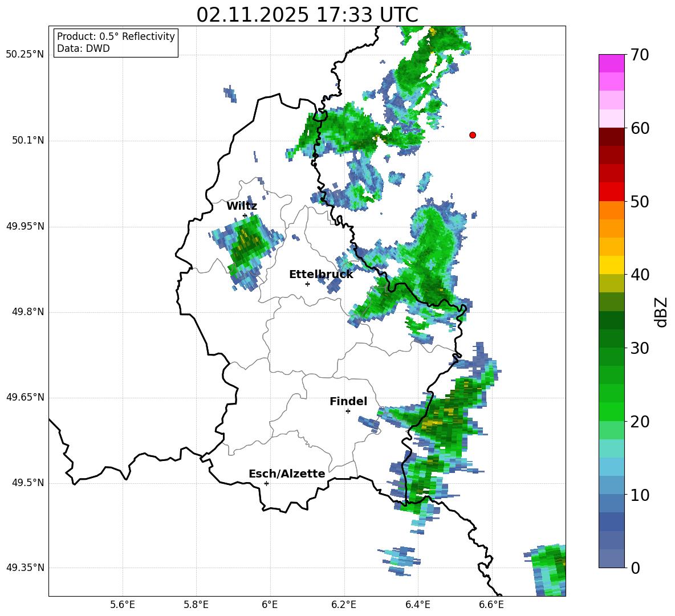
Task: Click the Findel station label
Action: click(348, 401)
